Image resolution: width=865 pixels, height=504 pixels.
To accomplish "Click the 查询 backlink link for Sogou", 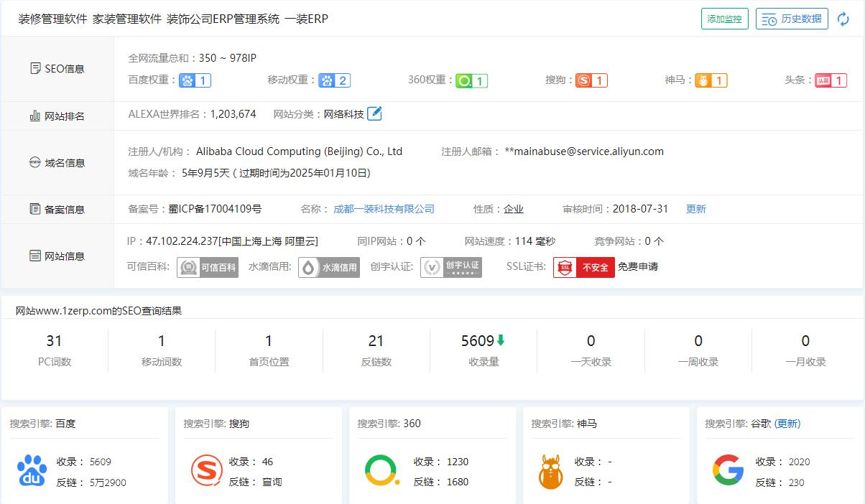I will (272, 482).
